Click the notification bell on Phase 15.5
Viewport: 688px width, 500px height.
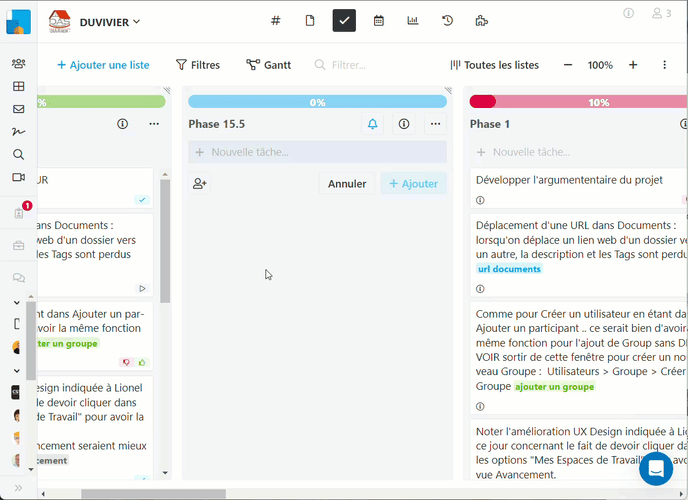[373, 124]
